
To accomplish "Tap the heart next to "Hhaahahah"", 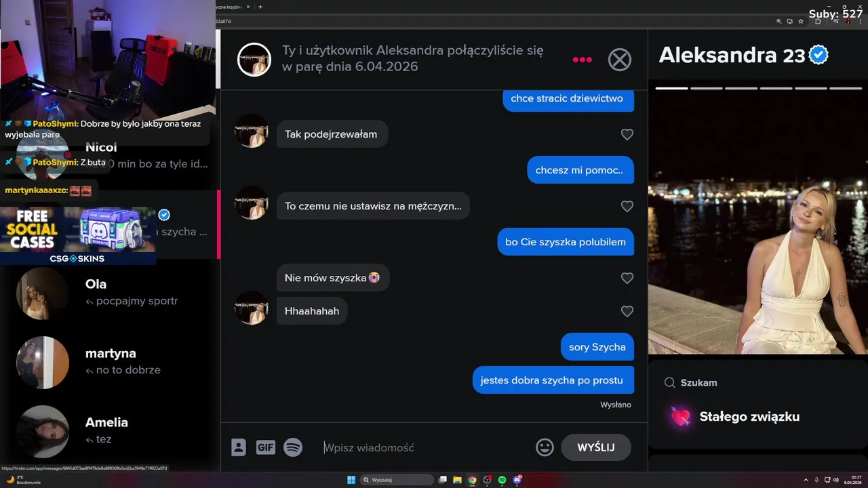I will (627, 311).
